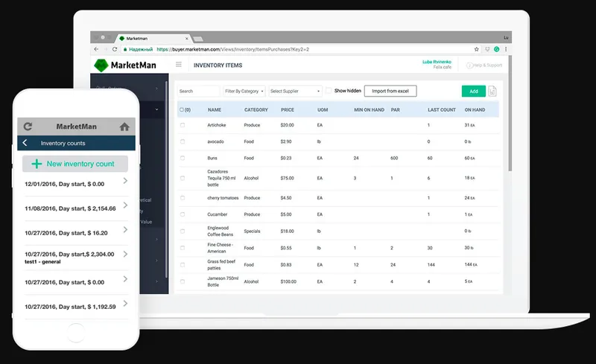Switch to the Marketman browser tab
This screenshot has height=364, width=596.
click(154, 39)
